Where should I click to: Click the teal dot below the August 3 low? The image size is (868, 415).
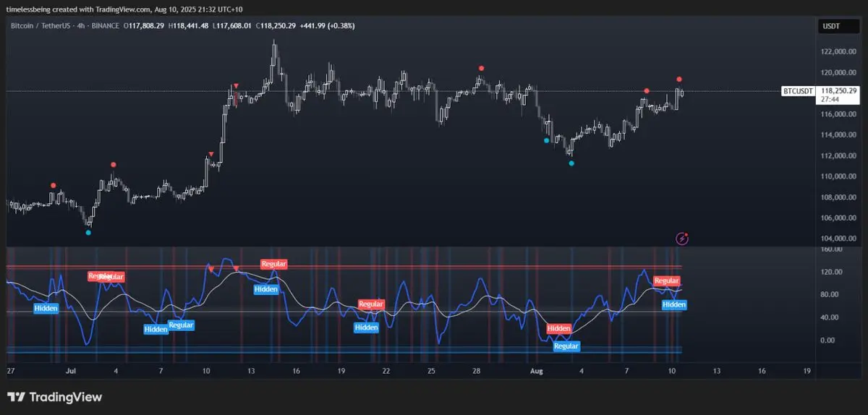(571, 163)
